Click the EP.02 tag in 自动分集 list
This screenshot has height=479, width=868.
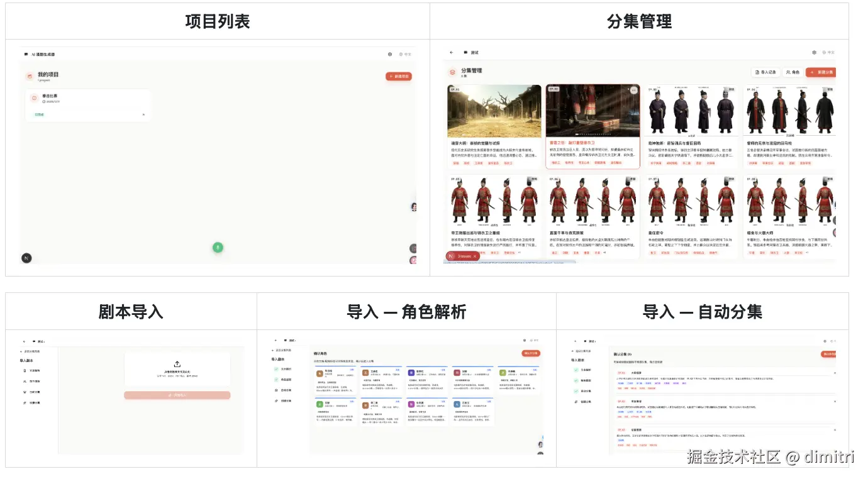[x=621, y=401]
